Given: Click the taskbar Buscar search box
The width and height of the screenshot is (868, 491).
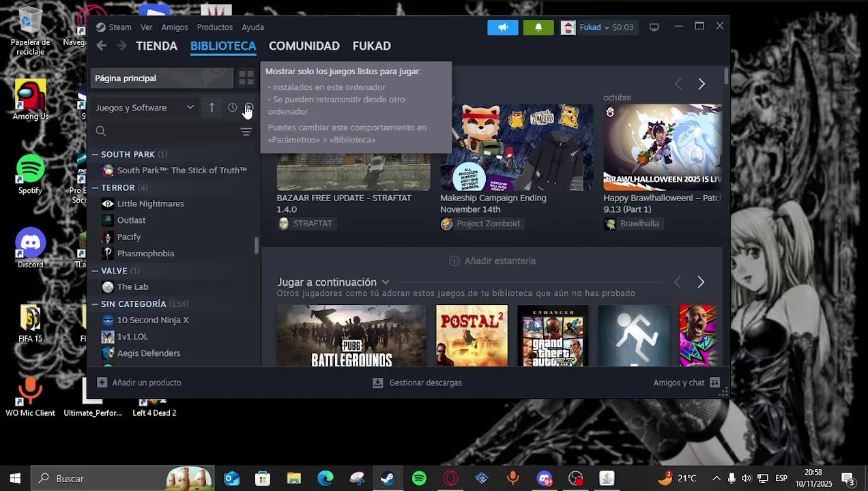Looking at the screenshot, I should coord(123,479).
